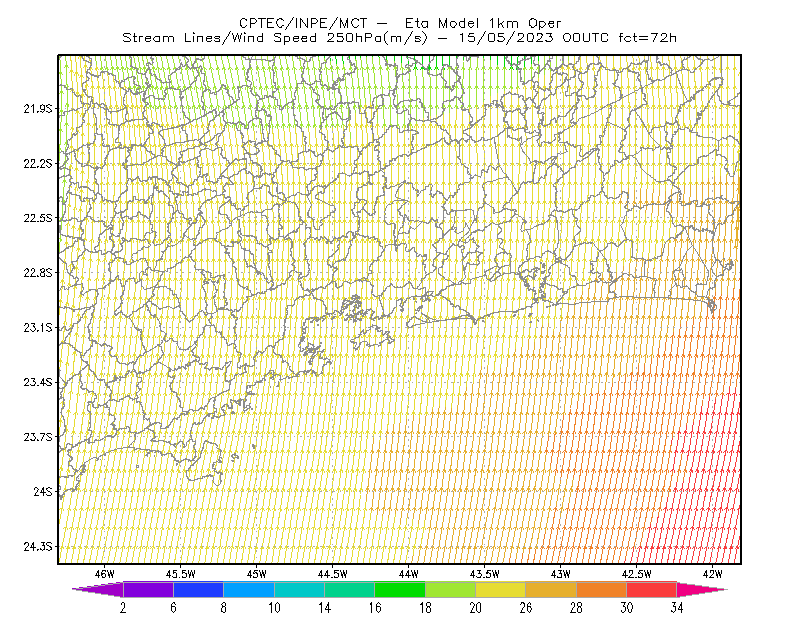Click the 23.1S latitude label

38,327
